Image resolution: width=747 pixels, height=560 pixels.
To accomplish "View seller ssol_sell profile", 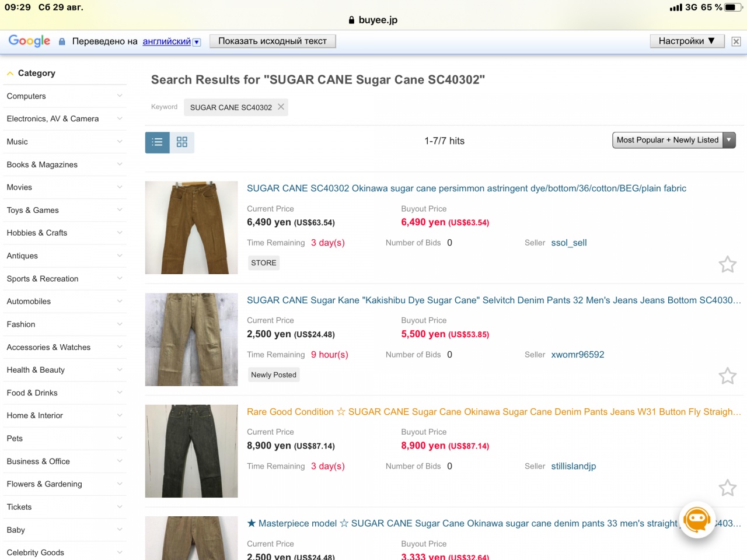I will [x=569, y=243].
